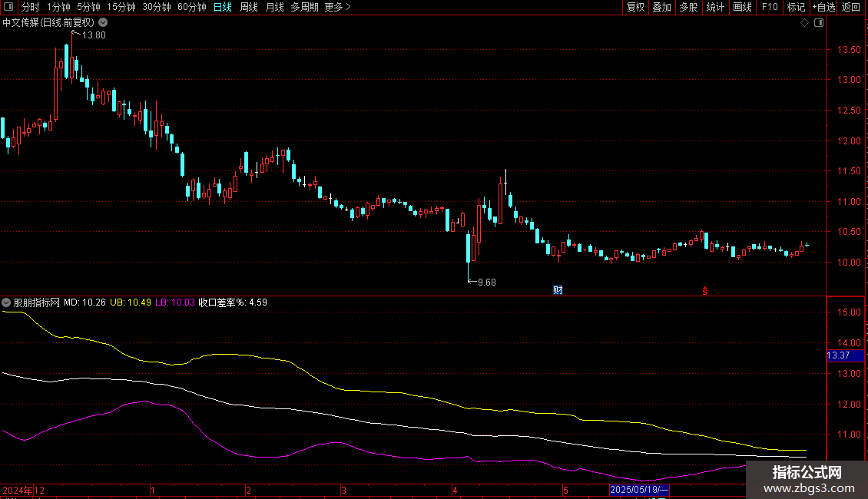Open the F10 company info

tap(770, 7)
